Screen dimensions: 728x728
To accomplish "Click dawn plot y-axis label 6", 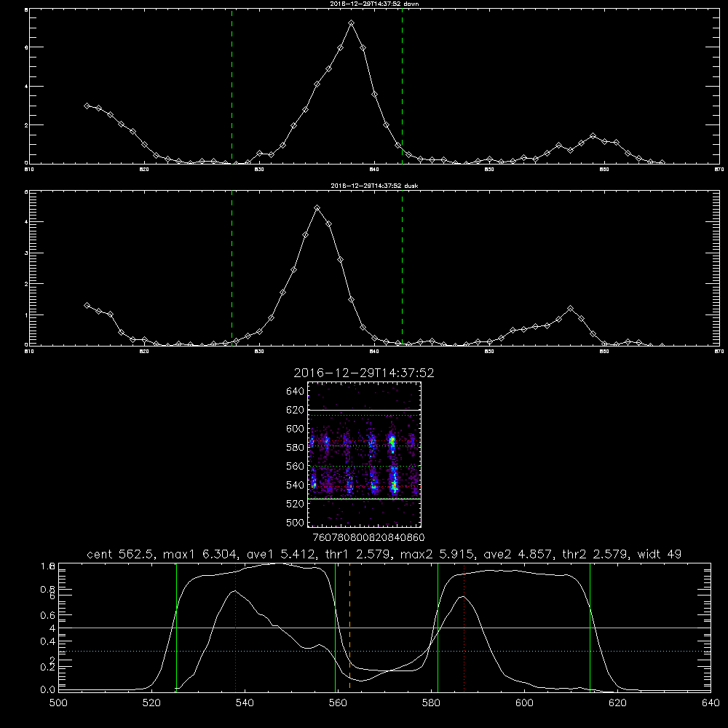I will [x=26, y=47].
